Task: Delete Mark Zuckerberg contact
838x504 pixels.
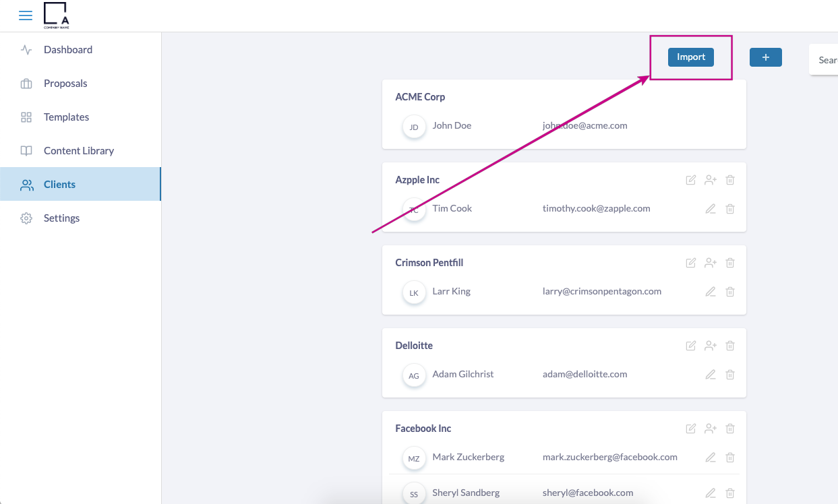Action: pos(730,458)
